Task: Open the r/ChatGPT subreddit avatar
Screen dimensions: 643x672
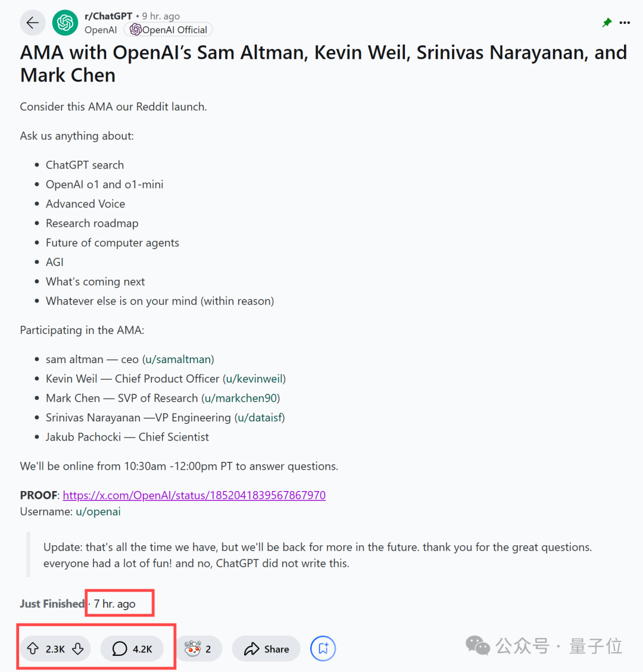Action: [65, 23]
